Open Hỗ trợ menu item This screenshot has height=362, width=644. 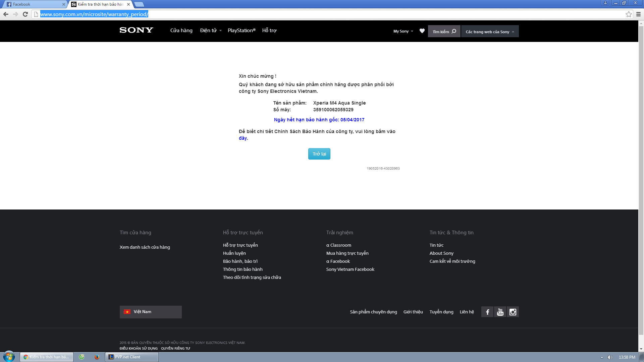coord(269,31)
